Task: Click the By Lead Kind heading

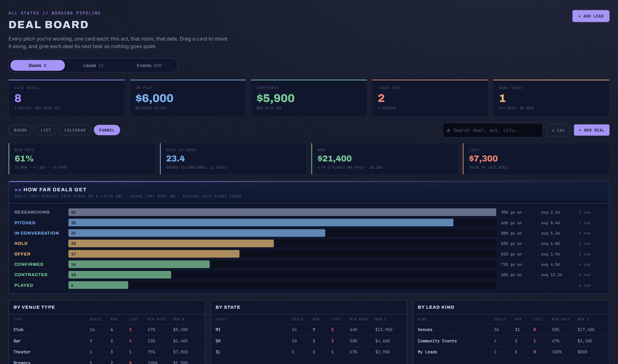Action: 436,307
